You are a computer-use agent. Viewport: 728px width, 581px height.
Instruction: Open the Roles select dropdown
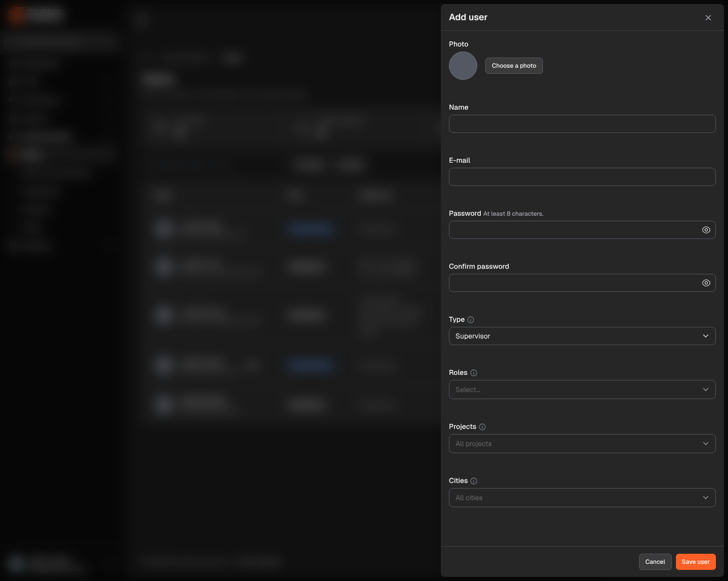coord(582,390)
